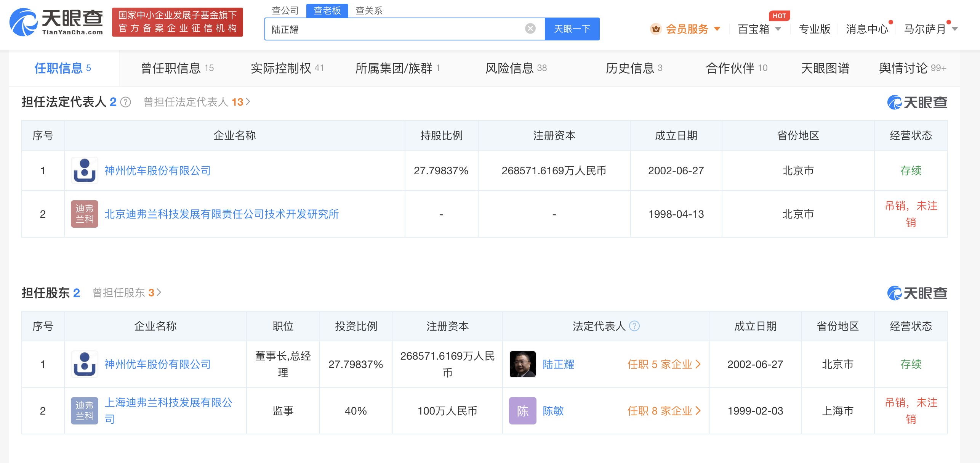
Task: Open 消息中心 notifications
Action: 867,29
